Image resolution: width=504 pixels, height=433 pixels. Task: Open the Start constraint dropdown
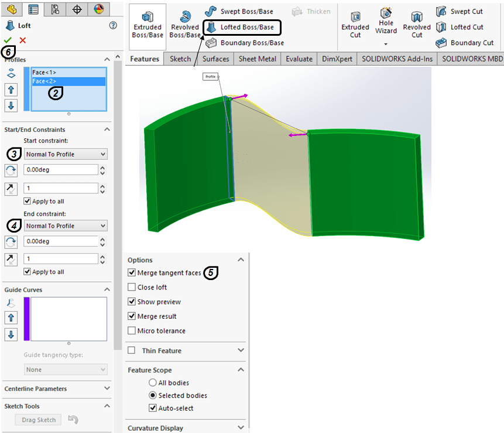[x=66, y=154]
